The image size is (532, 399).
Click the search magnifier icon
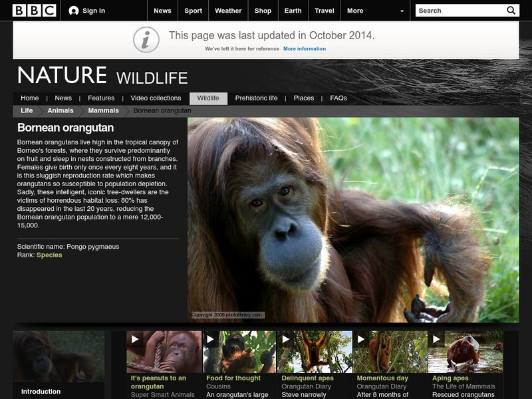coord(511,11)
